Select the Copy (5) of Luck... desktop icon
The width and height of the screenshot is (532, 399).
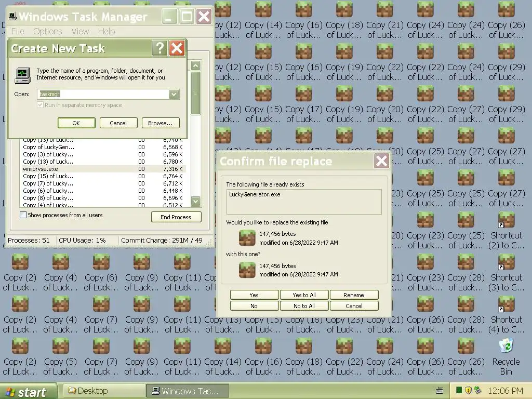(x=60, y=357)
